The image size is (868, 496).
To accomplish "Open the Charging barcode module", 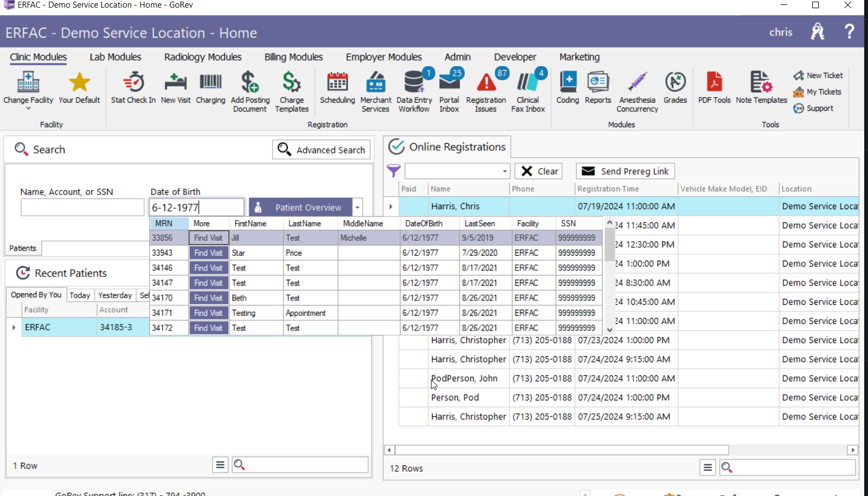I will [x=210, y=87].
